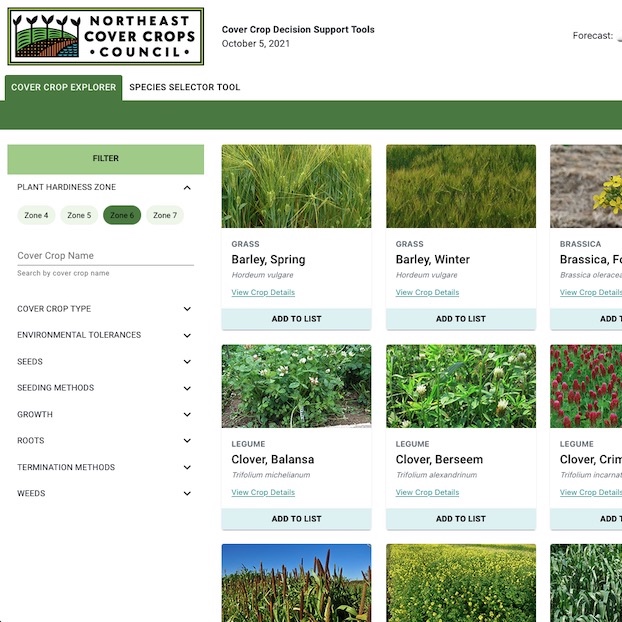Open the yellow flowering field photo
622x622 pixels.
(x=461, y=583)
